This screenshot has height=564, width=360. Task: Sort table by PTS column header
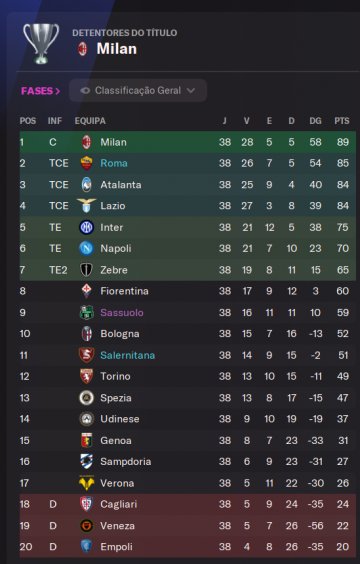[342, 121]
